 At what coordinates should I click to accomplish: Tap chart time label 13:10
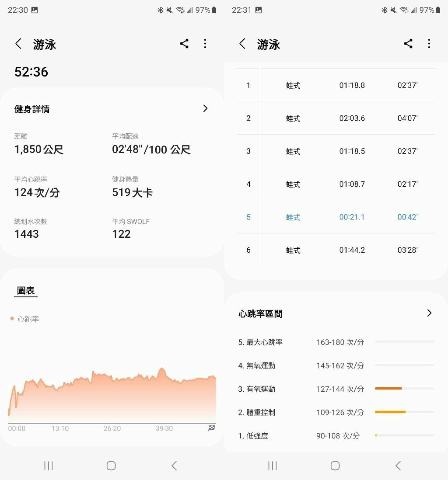[x=60, y=428]
